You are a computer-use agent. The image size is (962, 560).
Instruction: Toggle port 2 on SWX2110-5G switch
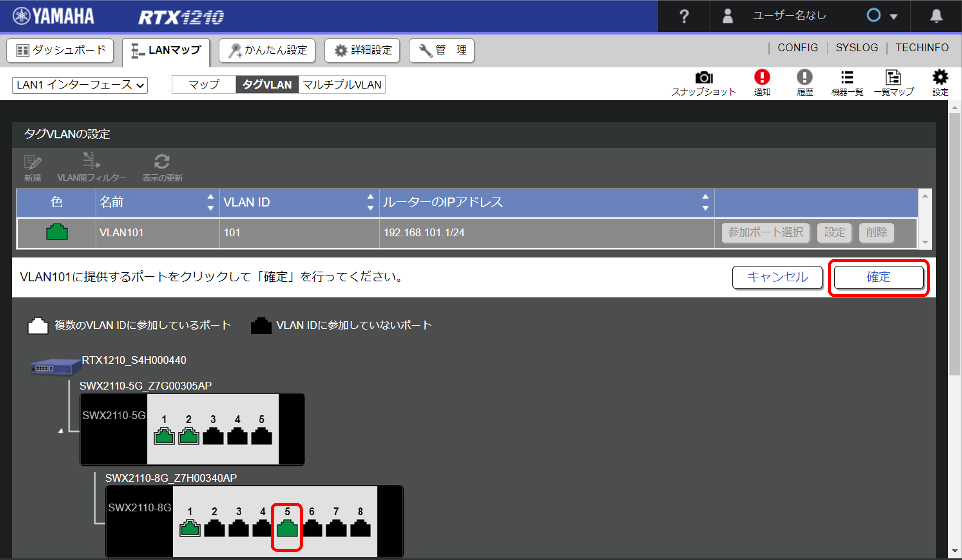tap(189, 436)
